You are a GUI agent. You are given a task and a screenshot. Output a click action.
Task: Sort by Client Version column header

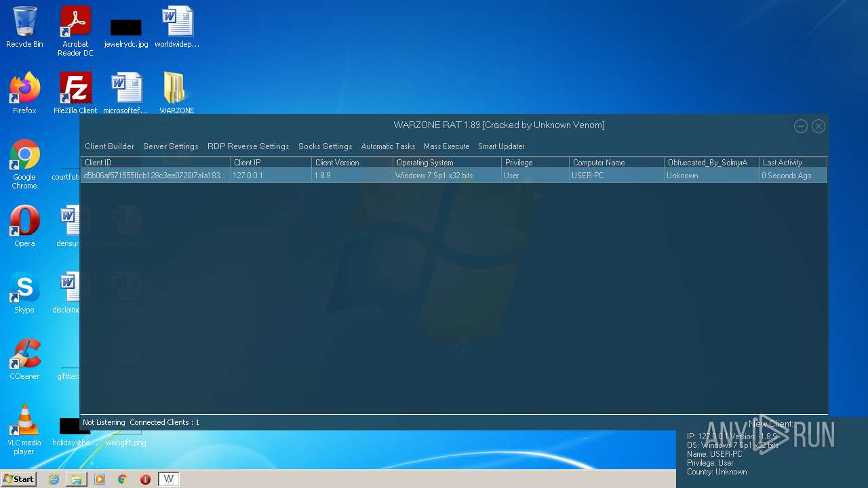[352, 163]
